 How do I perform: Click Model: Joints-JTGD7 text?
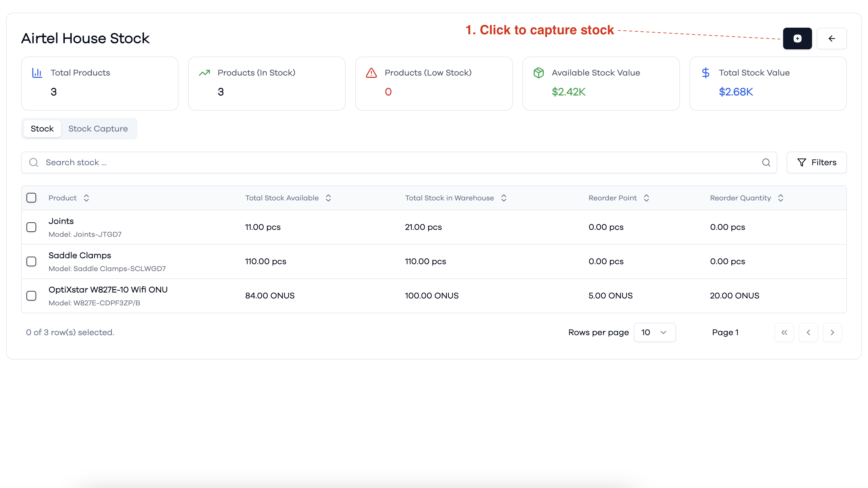[85, 234]
